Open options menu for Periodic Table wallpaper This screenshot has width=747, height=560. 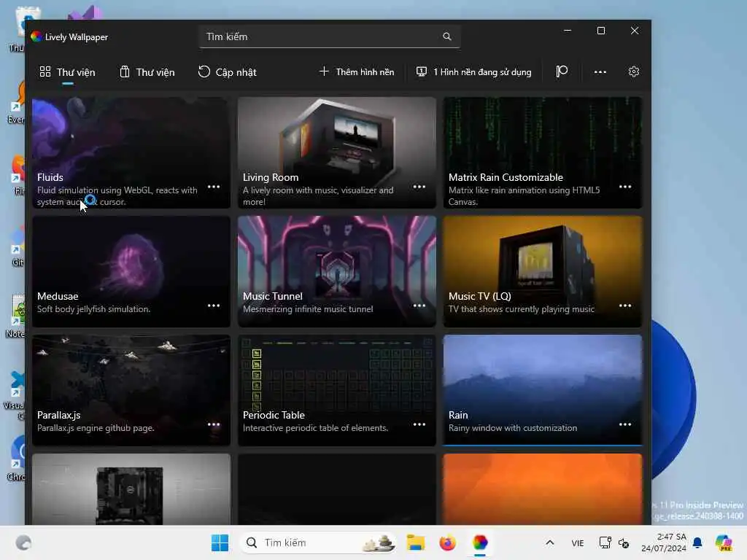[x=419, y=424]
